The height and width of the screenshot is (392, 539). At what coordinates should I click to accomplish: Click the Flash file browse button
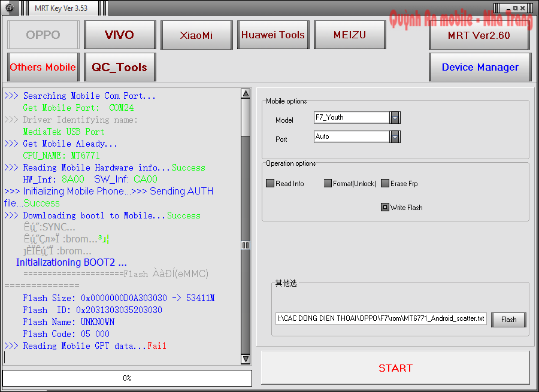(508, 320)
